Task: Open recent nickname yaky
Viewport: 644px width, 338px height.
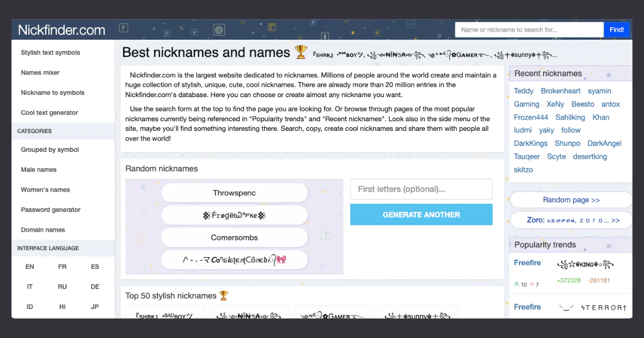Action: point(547,130)
